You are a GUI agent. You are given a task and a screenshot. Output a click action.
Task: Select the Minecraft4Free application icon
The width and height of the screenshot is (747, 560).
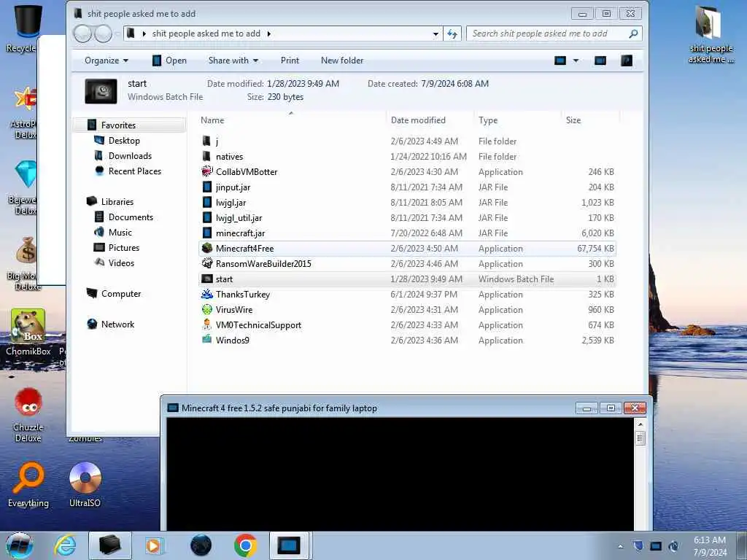point(206,248)
